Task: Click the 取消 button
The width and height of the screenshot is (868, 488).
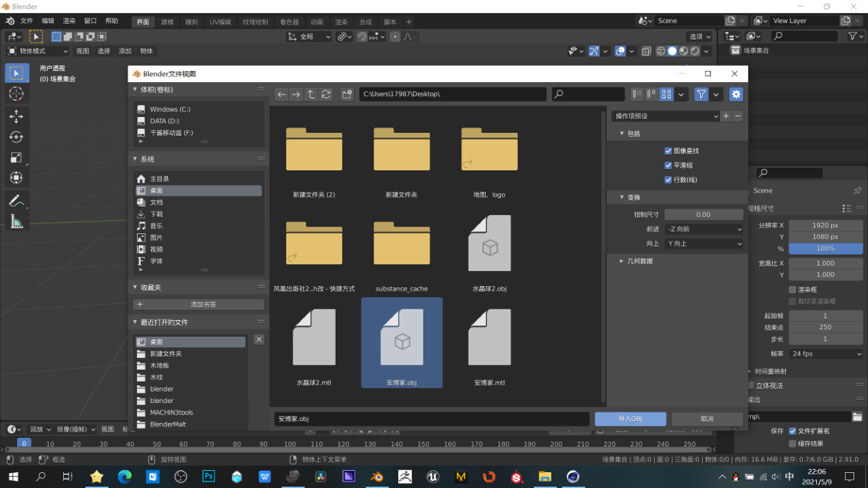Action: (x=707, y=419)
